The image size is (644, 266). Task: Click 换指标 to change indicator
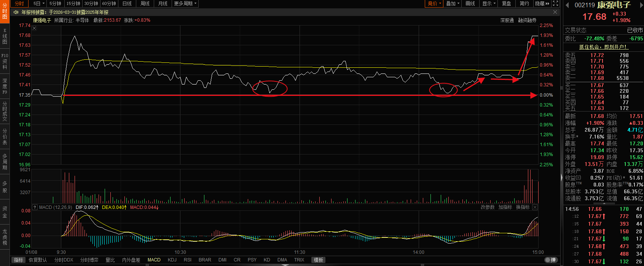[x=523, y=207]
